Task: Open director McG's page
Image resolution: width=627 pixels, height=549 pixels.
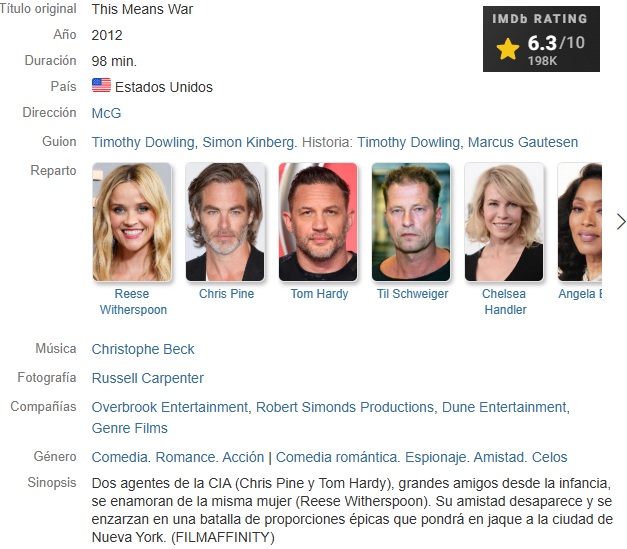Action: coord(106,113)
